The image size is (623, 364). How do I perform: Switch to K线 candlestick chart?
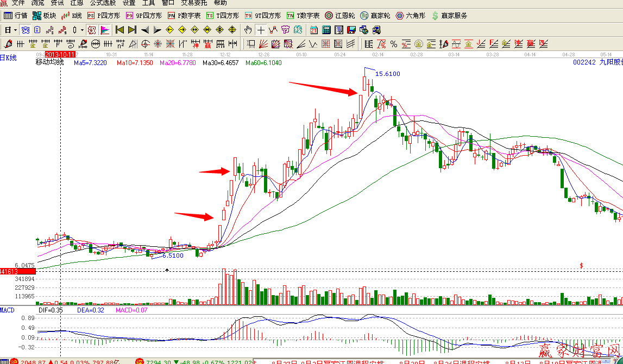[x=72, y=16]
